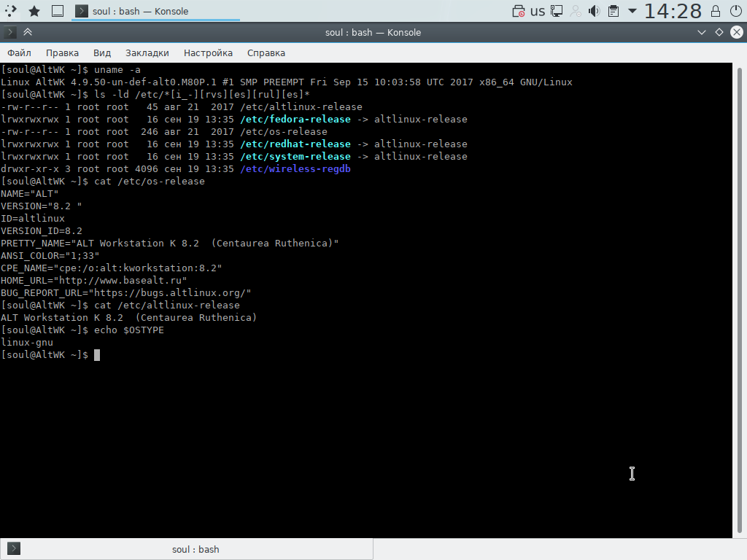Click the 'cat /etc/altlinux-release' command
The width and height of the screenshot is (747, 560).
click(167, 306)
